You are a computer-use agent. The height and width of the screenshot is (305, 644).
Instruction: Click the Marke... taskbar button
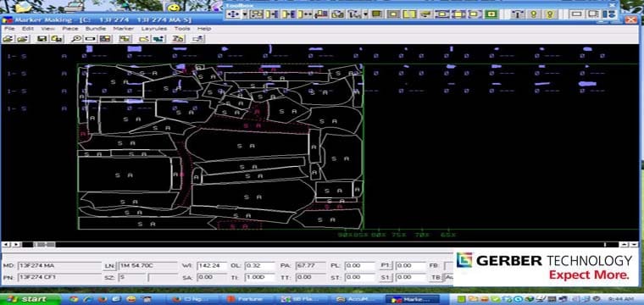point(412,299)
